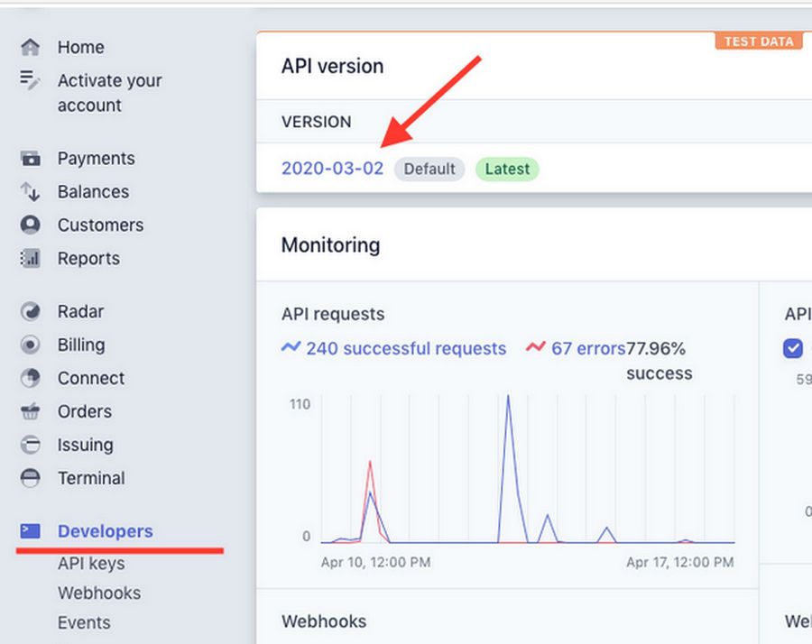Select Terminal in the sidebar

click(91, 478)
